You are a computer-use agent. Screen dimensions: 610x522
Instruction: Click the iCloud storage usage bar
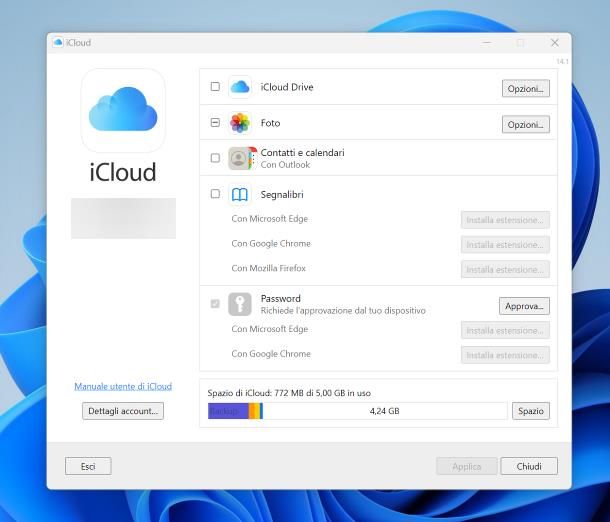coord(357,411)
